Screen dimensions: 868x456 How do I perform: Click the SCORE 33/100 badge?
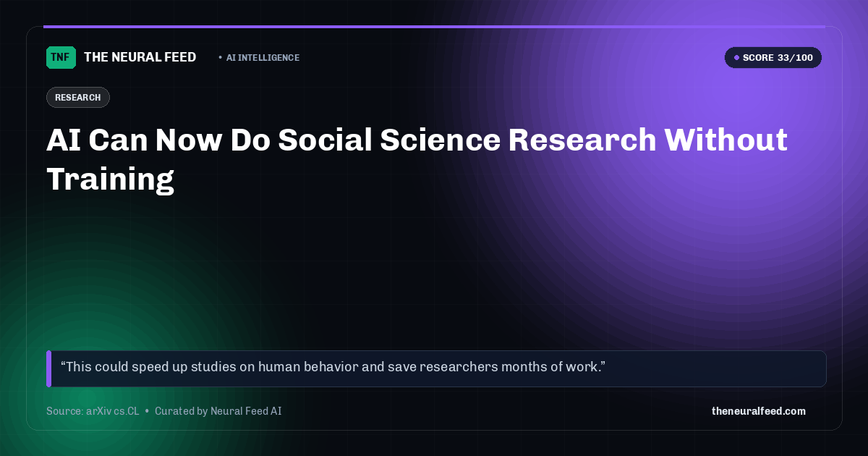773,58
